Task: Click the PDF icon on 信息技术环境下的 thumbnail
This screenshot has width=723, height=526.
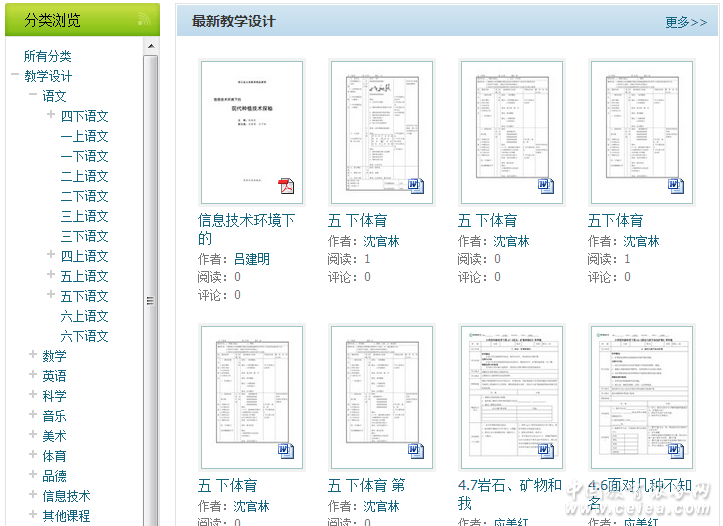Action: 286,186
